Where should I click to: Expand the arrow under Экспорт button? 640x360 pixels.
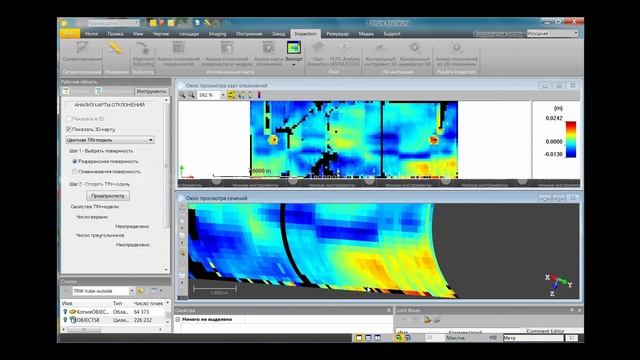point(294,65)
